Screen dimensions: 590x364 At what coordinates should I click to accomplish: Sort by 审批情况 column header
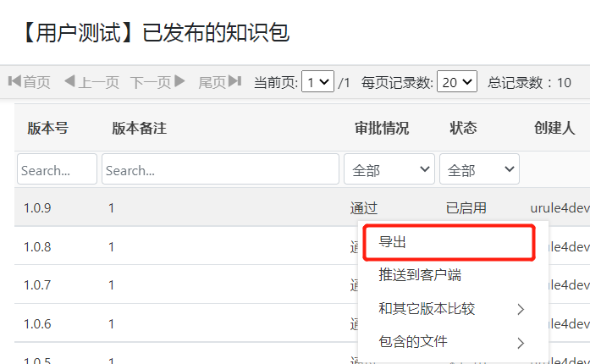coord(382,129)
